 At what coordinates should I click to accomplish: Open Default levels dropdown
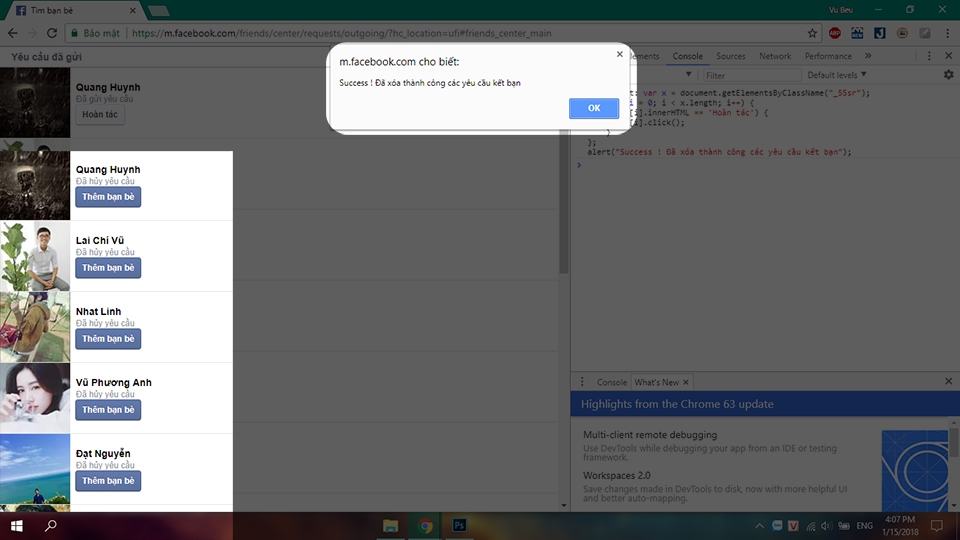836,75
